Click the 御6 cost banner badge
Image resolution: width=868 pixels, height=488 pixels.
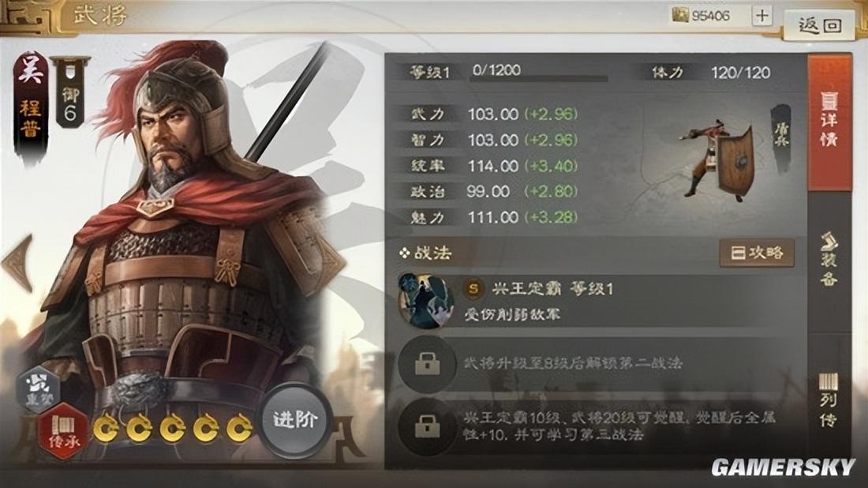(70, 92)
